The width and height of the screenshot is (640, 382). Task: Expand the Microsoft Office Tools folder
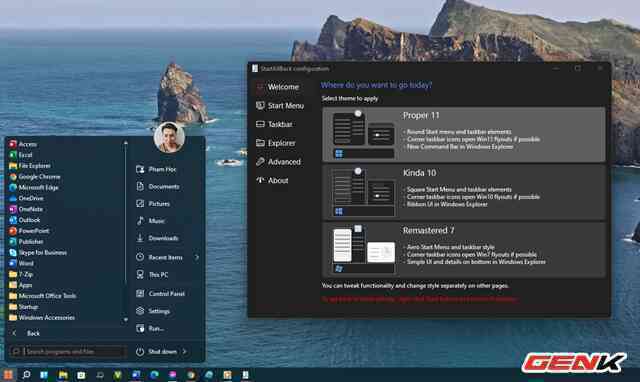pyautogui.click(x=43, y=296)
